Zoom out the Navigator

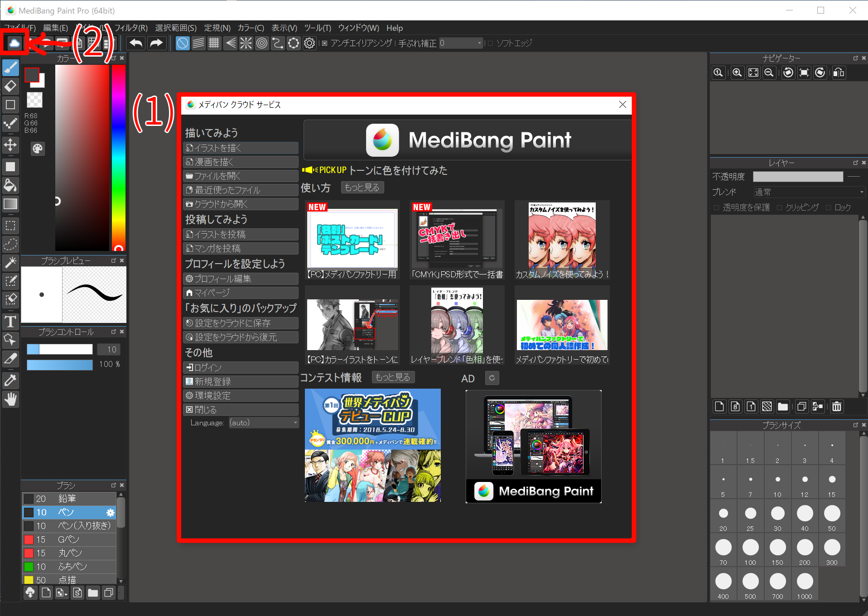(769, 72)
